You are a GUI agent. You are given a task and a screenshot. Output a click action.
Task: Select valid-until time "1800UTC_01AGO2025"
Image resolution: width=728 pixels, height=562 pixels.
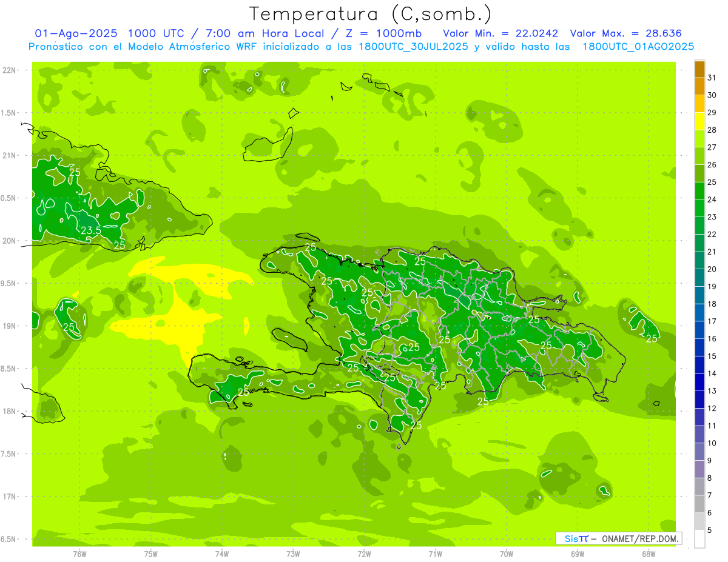pyautogui.click(x=638, y=47)
